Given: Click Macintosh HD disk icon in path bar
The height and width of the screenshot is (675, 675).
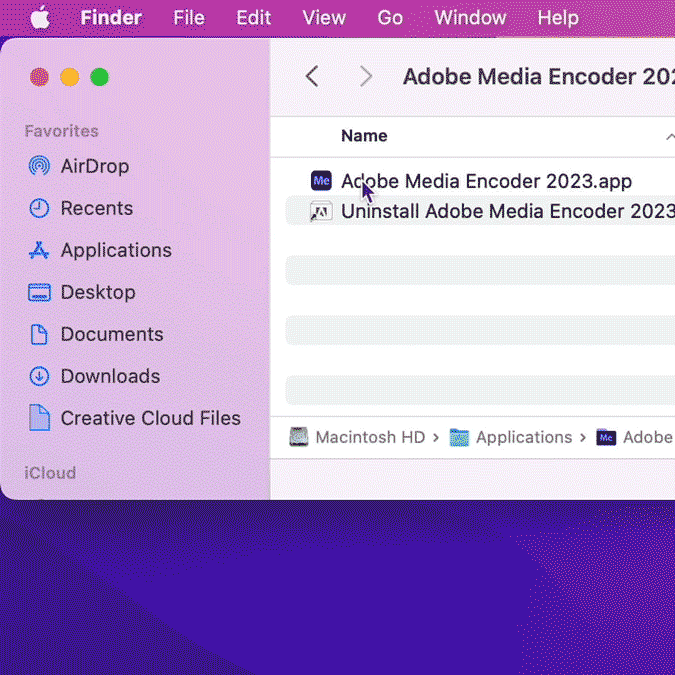Looking at the screenshot, I should (x=299, y=437).
